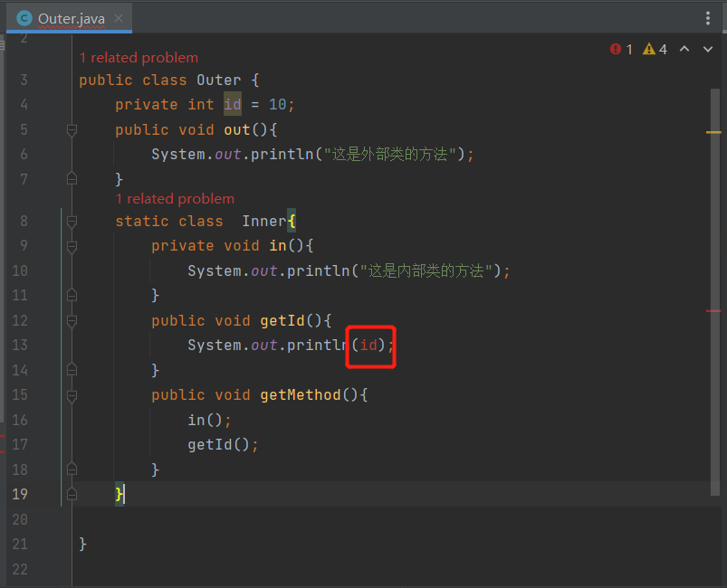Click the fold end marker on line 14
Image resolution: width=727 pixels, height=588 pixels.
point(72,369)
